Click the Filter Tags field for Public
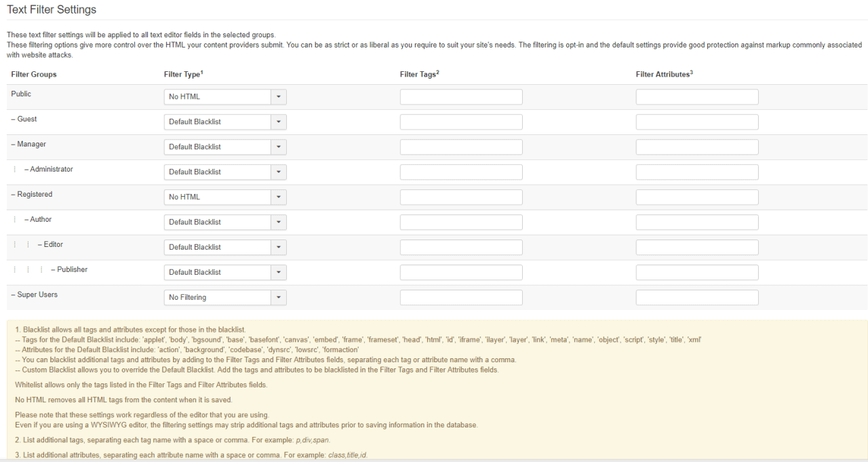 tap(461, 97)
